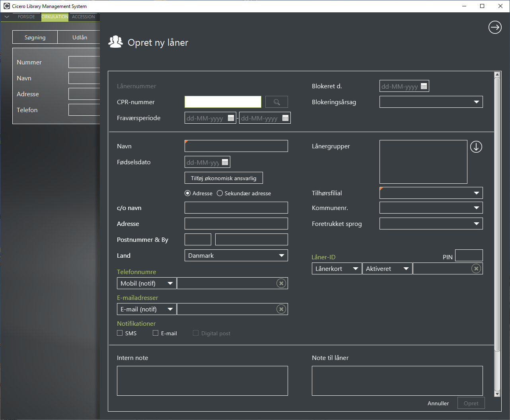Switch to the FORSIDE tab
510x420 pixels.
pyautogui.click(x=26, y=17)
